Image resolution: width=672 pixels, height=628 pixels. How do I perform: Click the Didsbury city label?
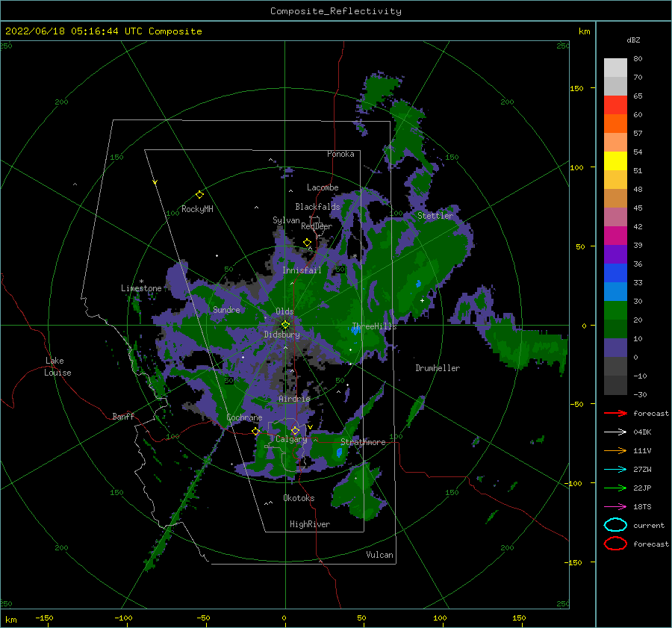(x=282, y=335)
